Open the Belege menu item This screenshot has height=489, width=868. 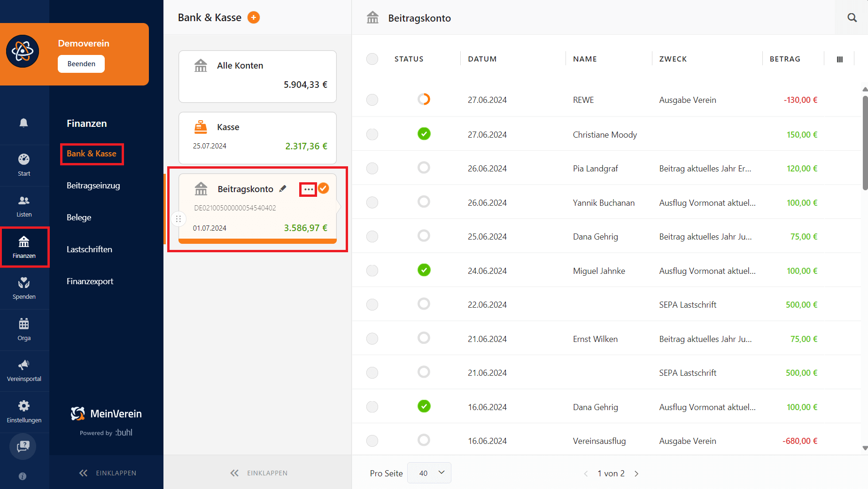[x=79, y=217]
